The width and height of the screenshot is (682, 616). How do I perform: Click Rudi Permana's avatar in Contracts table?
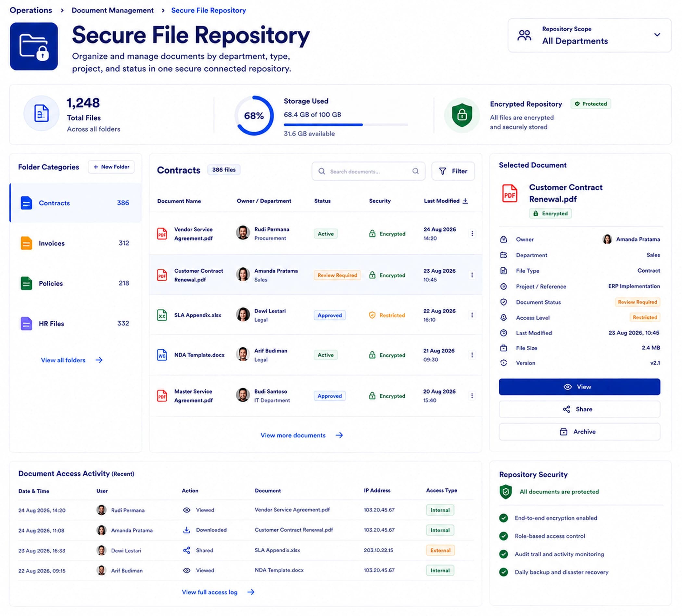pos(243,233)
